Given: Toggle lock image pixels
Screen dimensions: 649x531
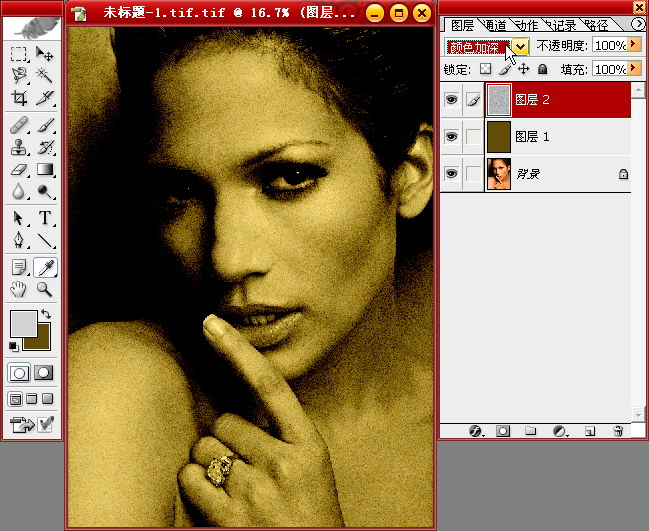Looking at the screenshot, I should [x=504, y=69].
